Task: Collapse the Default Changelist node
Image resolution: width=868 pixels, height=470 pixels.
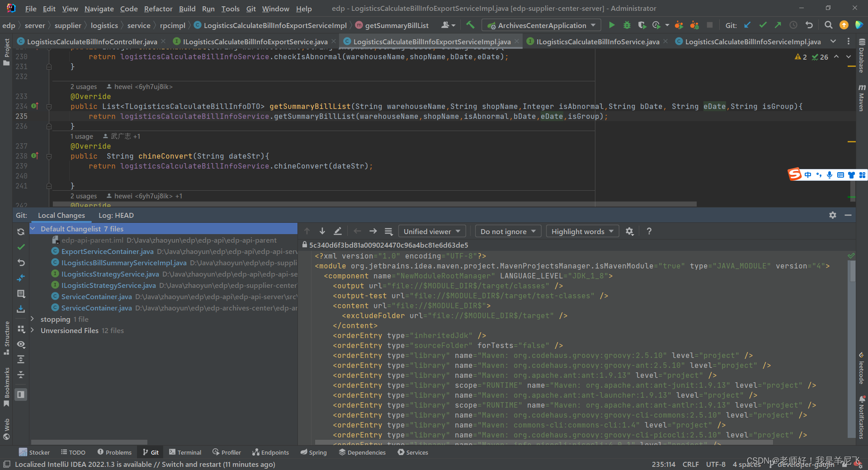Action: [33, 229]
